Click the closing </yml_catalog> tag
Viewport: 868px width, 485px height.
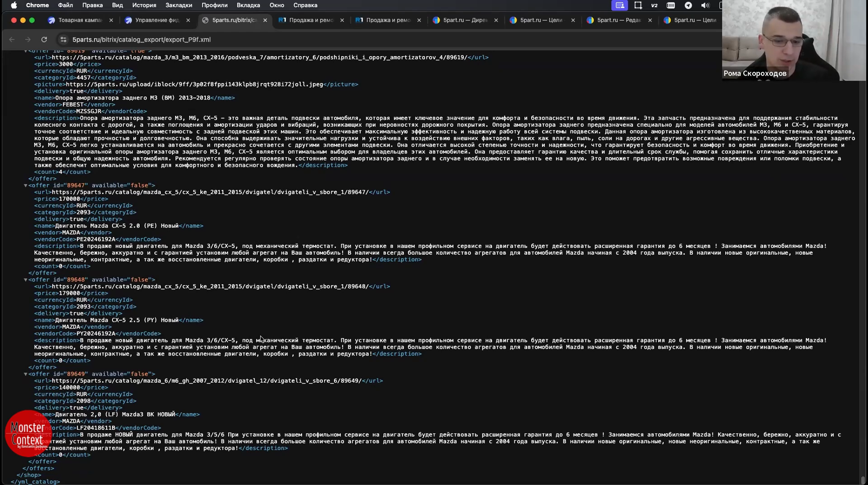point(35,482)
